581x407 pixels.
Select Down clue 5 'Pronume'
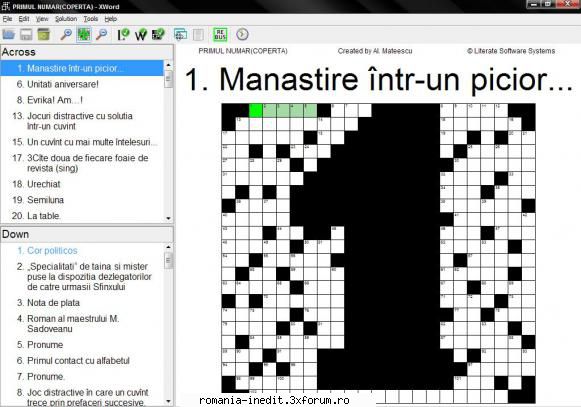click(82, 345)
